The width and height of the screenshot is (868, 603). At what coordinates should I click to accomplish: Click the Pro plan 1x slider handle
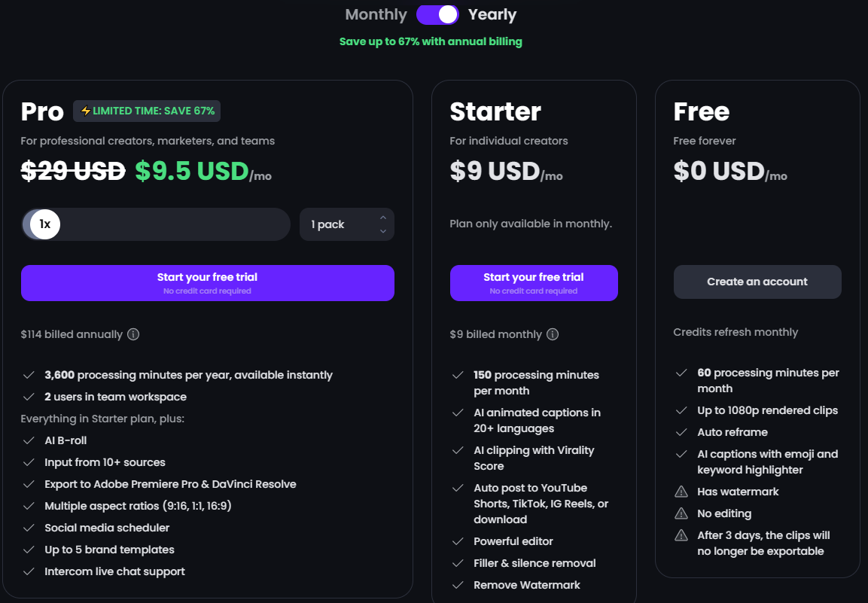tap(45, 224)
